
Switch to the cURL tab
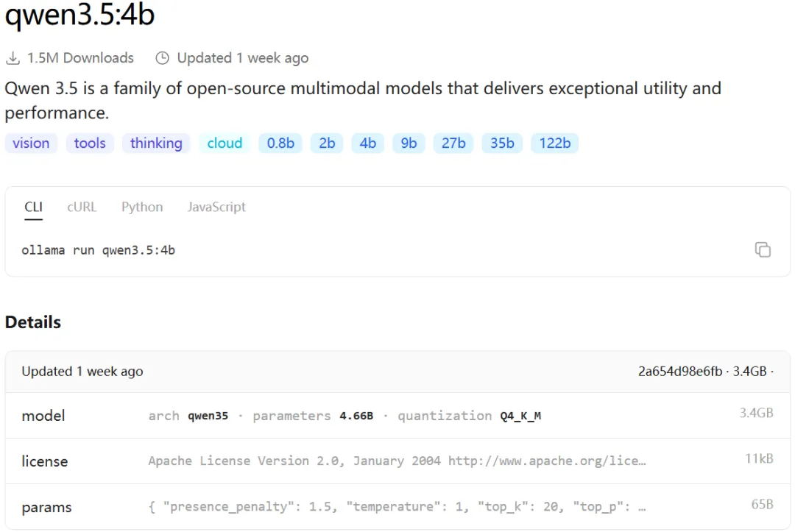click(82, 208)
